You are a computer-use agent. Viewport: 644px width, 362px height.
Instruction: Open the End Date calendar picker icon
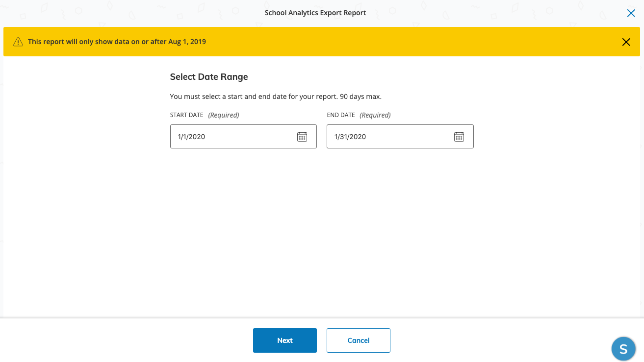459,137
